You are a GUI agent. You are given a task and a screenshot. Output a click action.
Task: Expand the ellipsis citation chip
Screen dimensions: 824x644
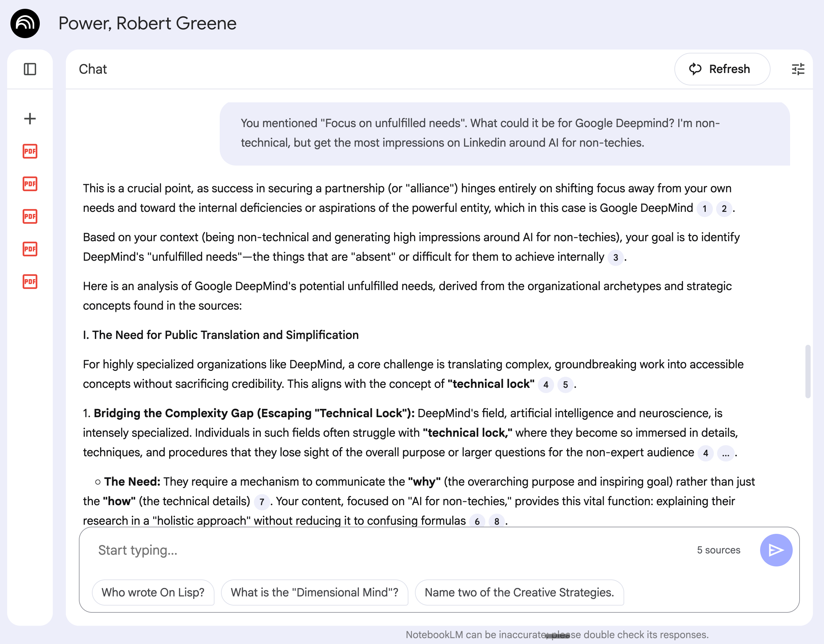[x=725, y=453]
